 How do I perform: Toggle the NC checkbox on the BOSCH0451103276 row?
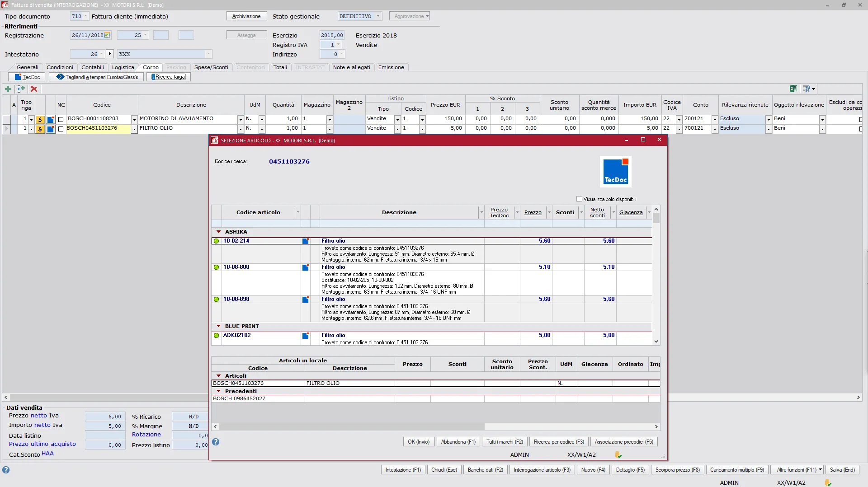[61, 129]
